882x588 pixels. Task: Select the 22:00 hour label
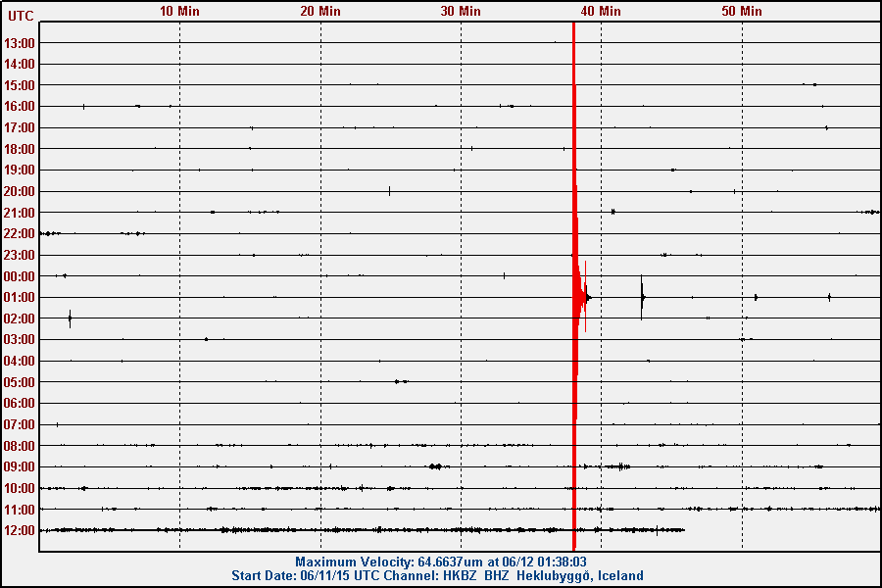click(20, 233)
